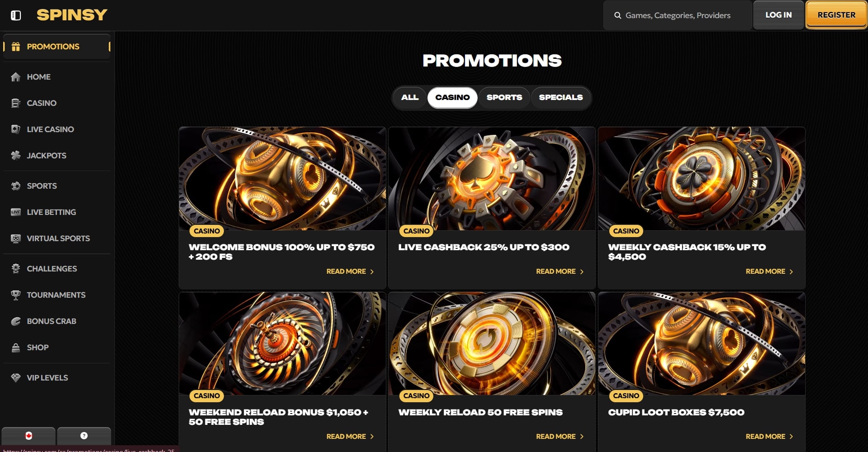868x452 pixels.
Task: Collapse the sidebar with the panel toggle icon
Action: 16,15
